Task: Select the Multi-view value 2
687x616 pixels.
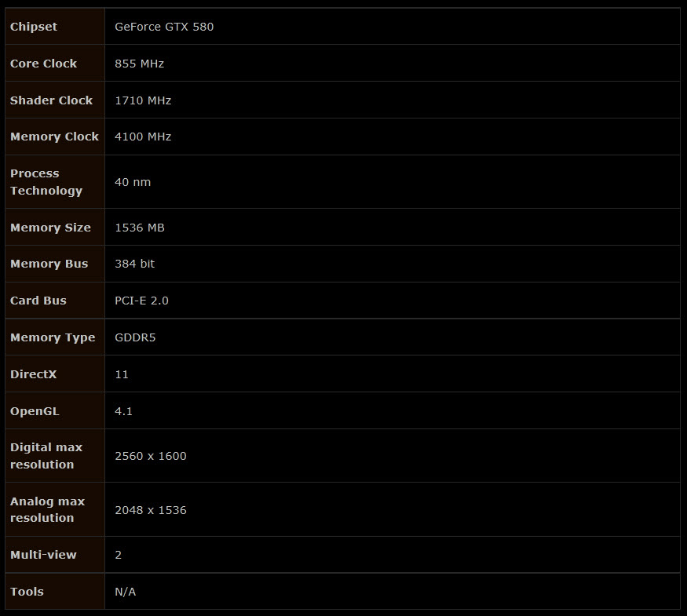Action: [119, 555]
